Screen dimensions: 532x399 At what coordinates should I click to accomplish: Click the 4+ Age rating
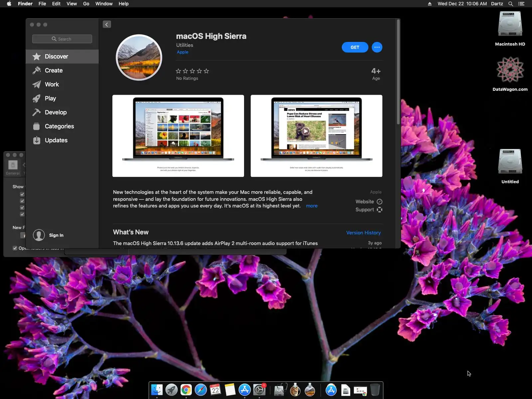click(x=376, y=74)
